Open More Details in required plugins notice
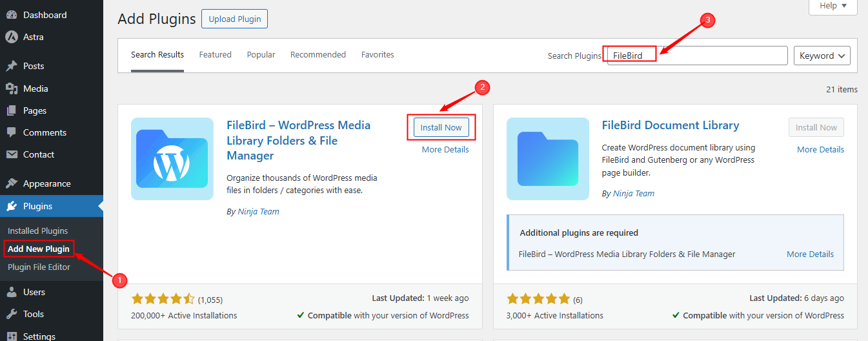Screen dimensions: 868x341 point(810,254)
